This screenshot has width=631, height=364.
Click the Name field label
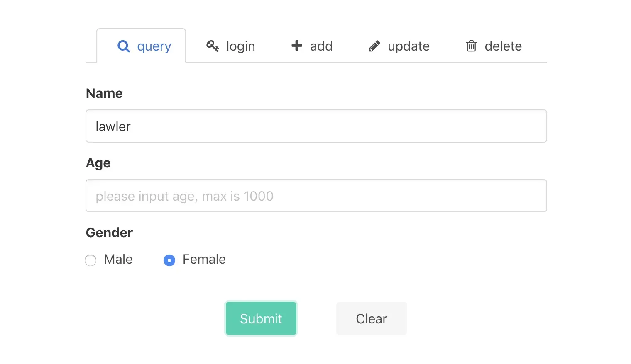coord(104,93)
